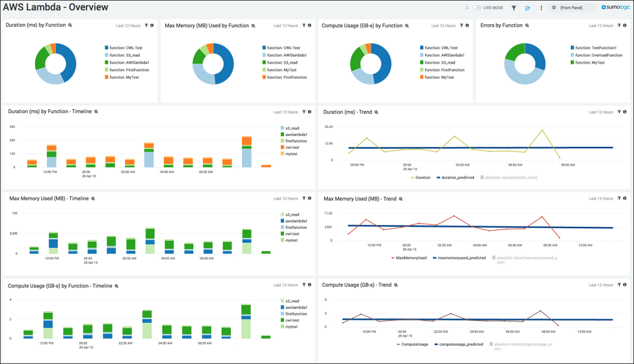
Task: Click the filter icon on Errors by Function panel
Action: click(619, 25)
